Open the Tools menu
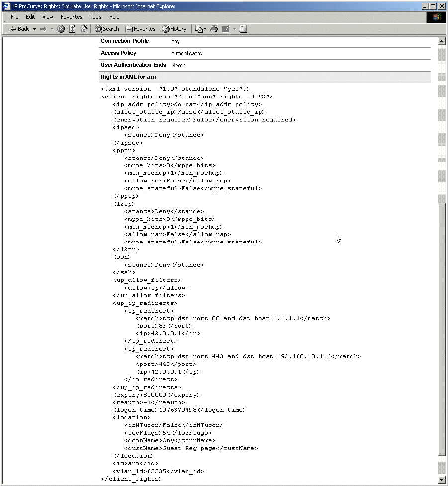The image size is (448, 486). tap(95, 17)
